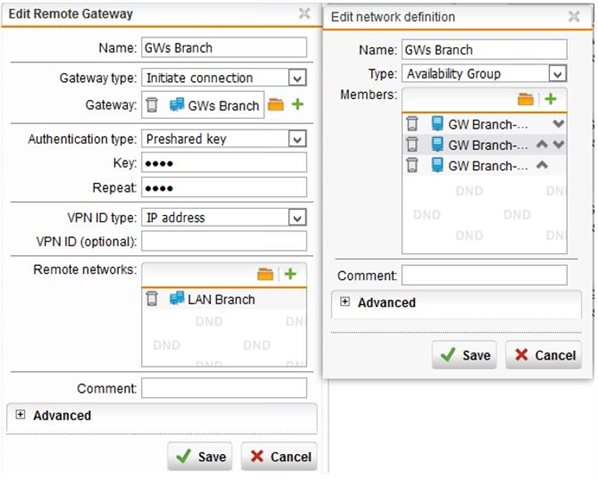This screenshot has width=598, height=479.
Task: Cancel the network definition dialog
Action: 543,355
